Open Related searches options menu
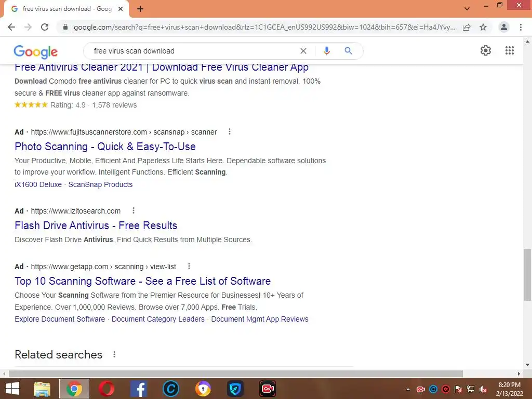The height and width of the screenshot is (399, 532). 114,354
